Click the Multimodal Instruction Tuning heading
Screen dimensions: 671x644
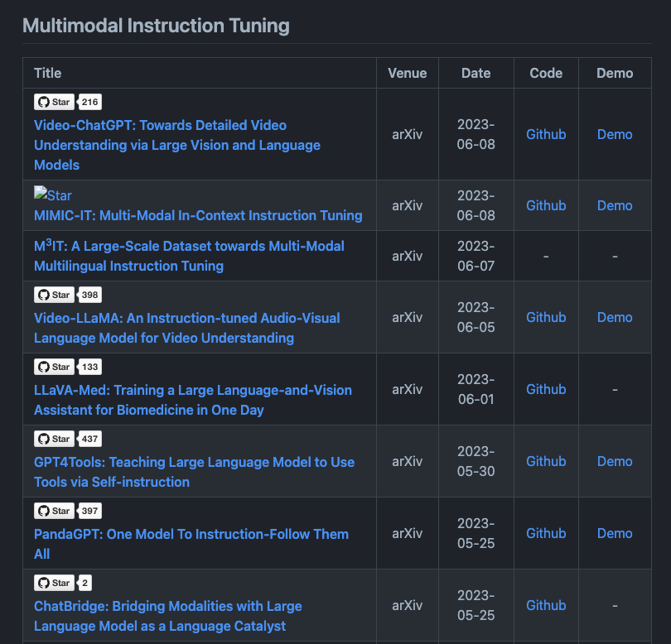point(156,26)
